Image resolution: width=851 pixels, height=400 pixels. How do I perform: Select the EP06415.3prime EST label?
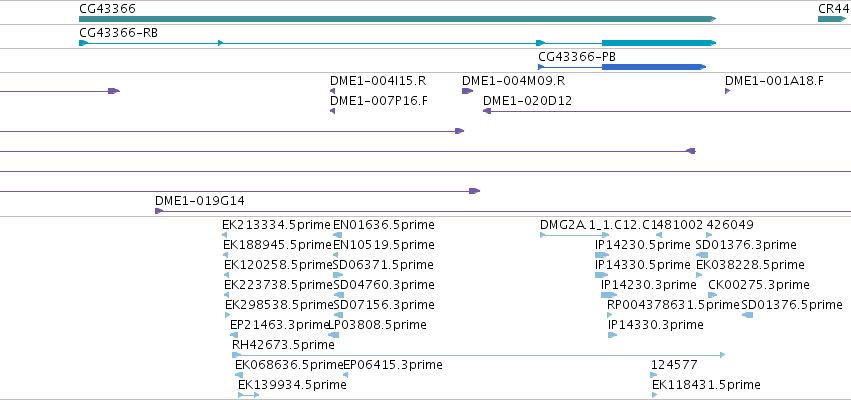393,365
